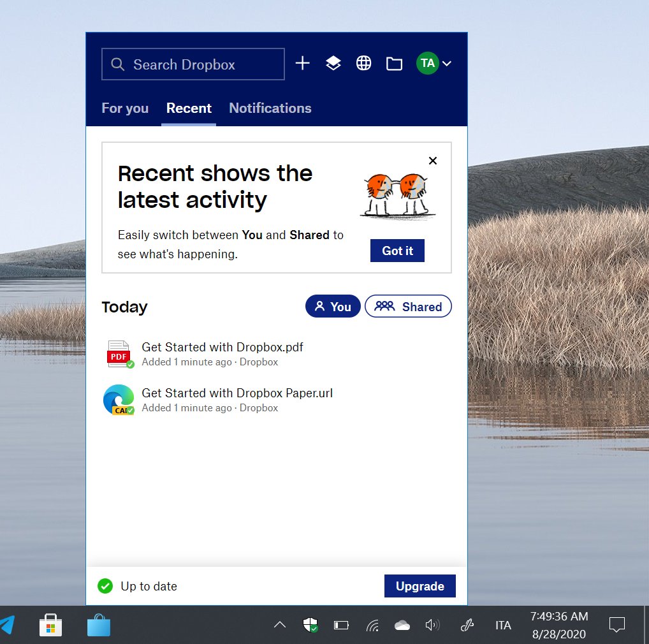Select the You activity filter
Image resolution: width=649 pixels, height=644 pixels.
(x=333, y=306)
